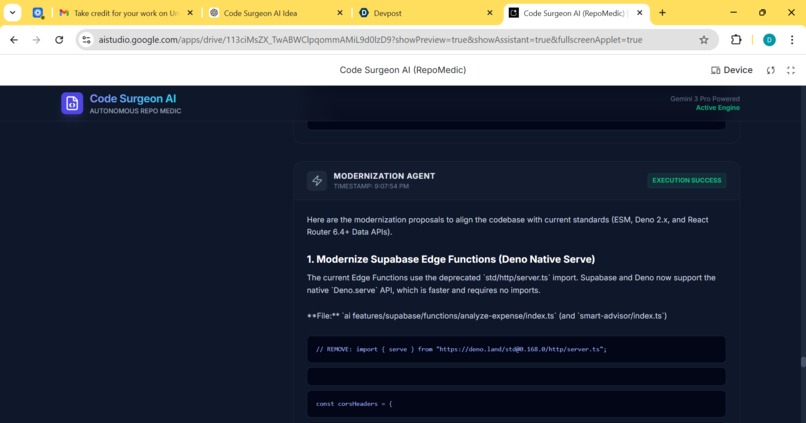Go forward to the next page
Viewport: 806px width, 423px height.
tap(36, 40)
